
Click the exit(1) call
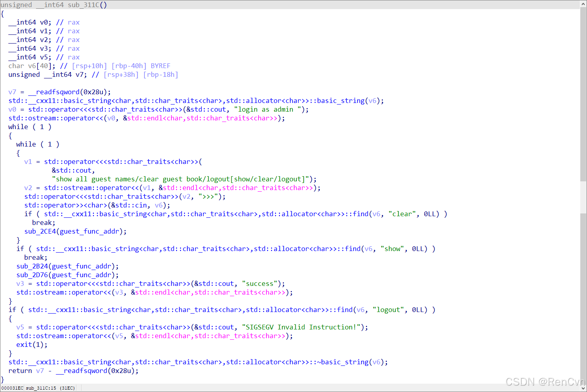(32, 344)
